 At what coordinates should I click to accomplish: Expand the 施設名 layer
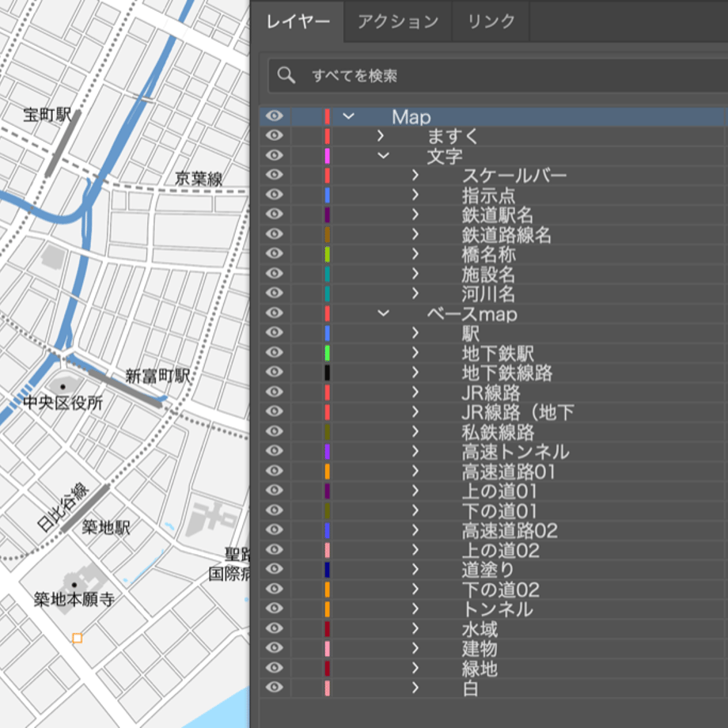(x=415, y=274)
